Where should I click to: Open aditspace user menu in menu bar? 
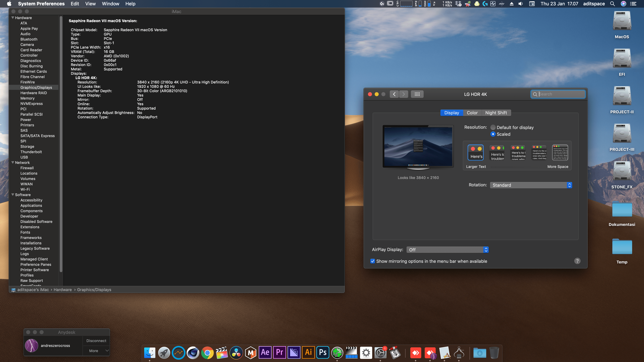594,4
